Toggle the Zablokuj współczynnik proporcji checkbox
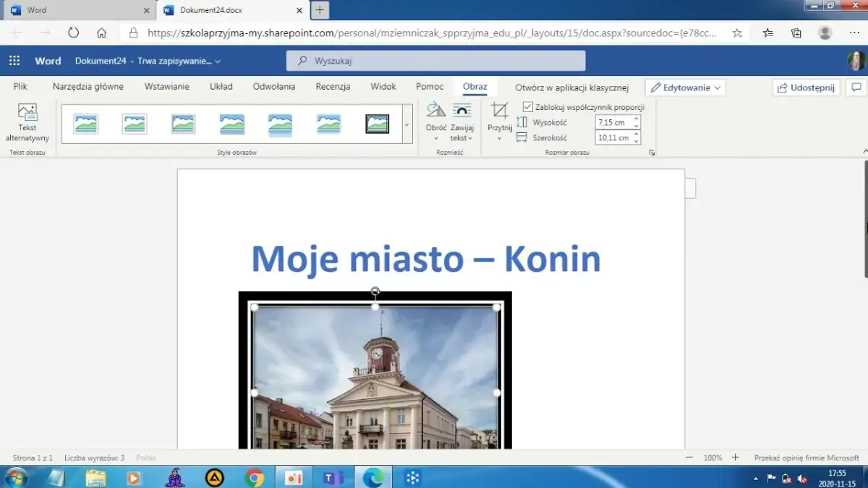868x488 pixels. 527,106
